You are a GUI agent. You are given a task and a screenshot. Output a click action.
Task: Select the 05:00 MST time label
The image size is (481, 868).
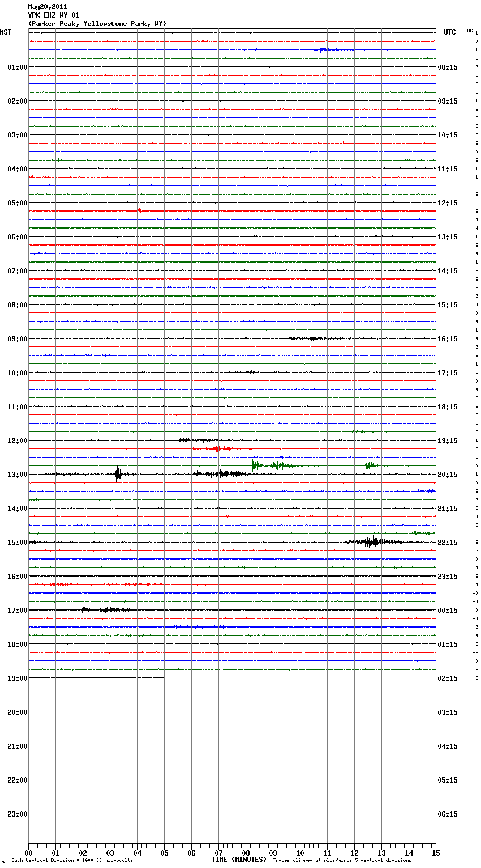tap(17, 203)
